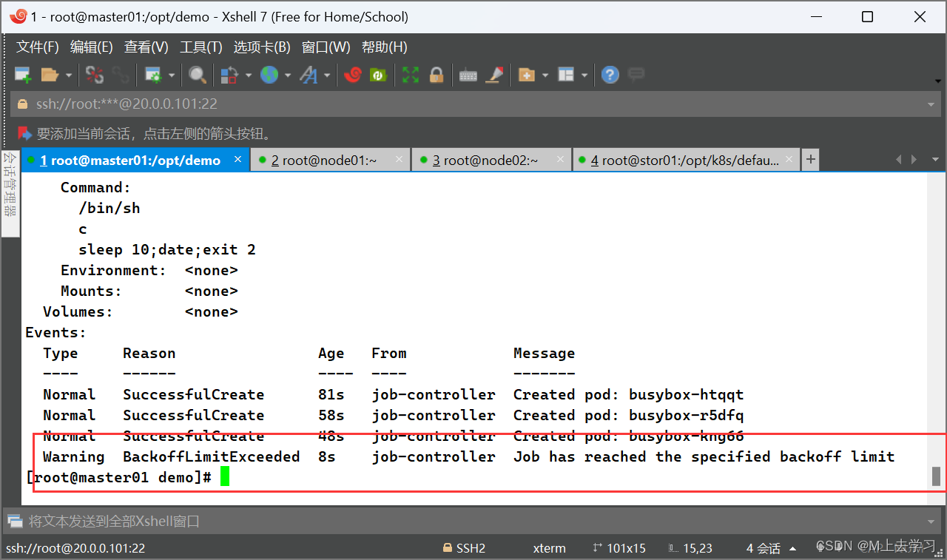947x560 pixels.
Task: Expand the file transfer dropdown arrow
Action: tap(248, 75)
